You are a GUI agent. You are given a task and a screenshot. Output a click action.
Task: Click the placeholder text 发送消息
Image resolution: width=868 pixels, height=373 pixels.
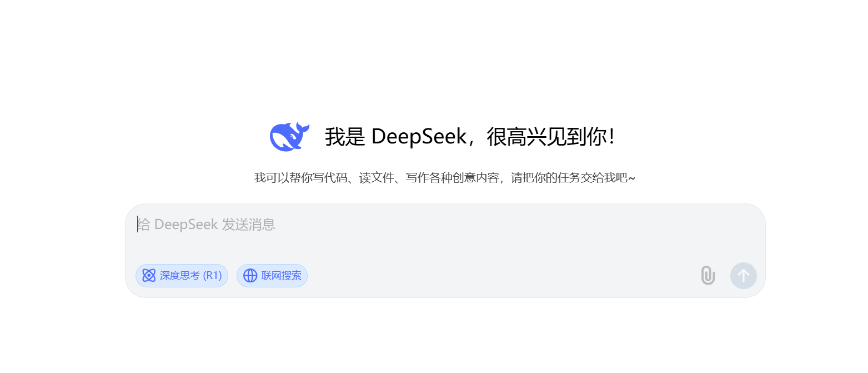pyautogui.click(x=249, y=225)
